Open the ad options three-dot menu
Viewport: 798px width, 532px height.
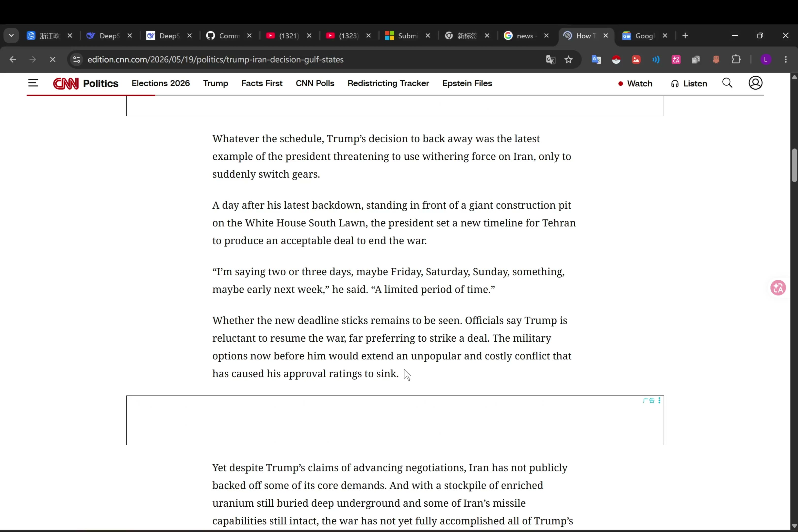pos(659,400)
